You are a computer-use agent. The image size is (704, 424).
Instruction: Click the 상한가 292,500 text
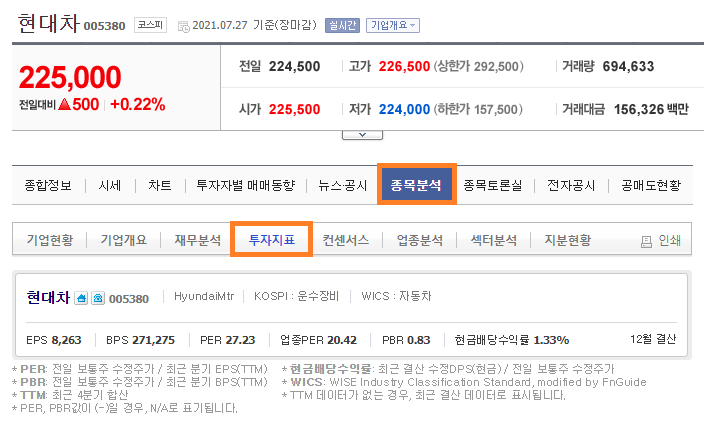(479, 66)
